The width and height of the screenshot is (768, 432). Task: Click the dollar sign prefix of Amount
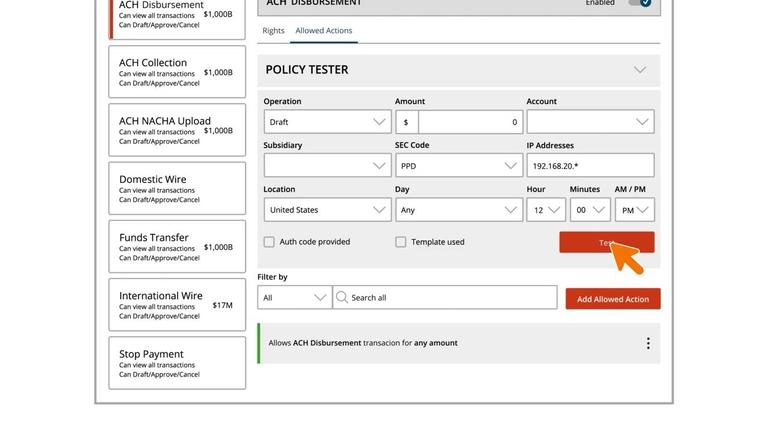pos(406,122)
